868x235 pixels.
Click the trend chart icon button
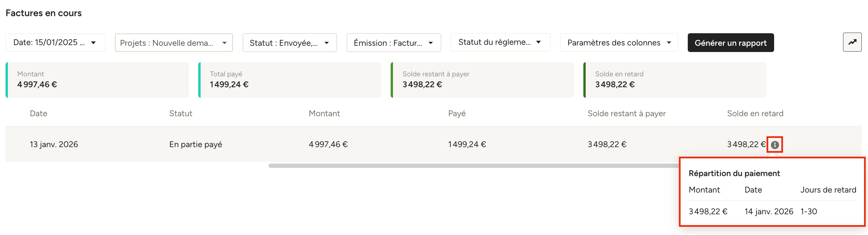[x=852, y=42]
